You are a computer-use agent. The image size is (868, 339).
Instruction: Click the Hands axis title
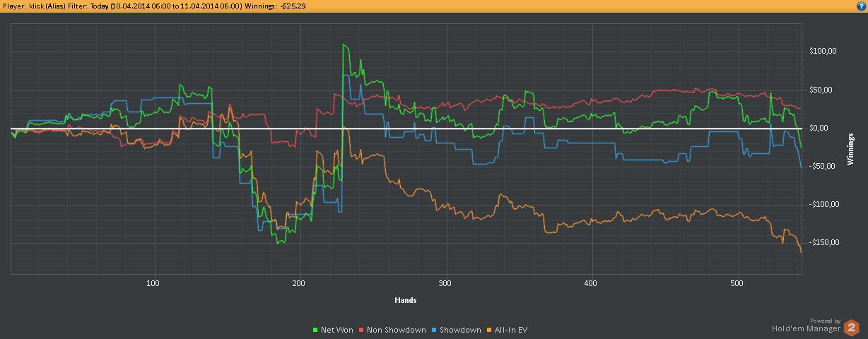coord(406,300)
